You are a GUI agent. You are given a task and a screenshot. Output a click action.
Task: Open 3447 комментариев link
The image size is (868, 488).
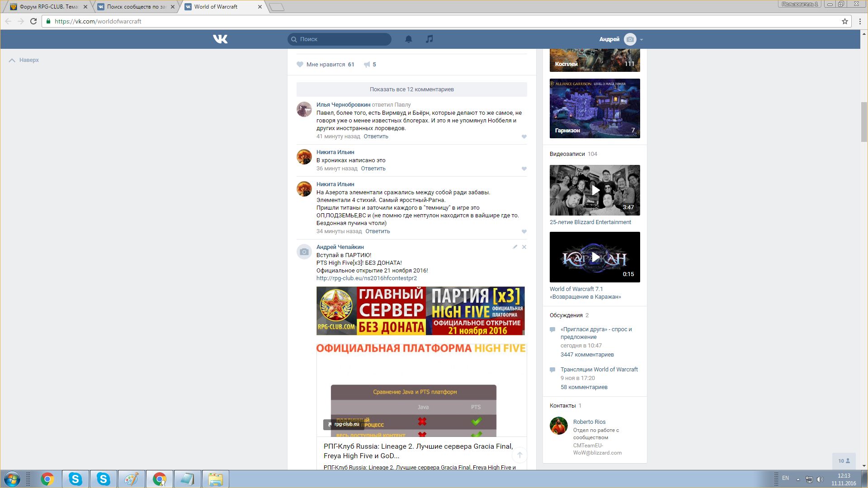coord(587,355)
